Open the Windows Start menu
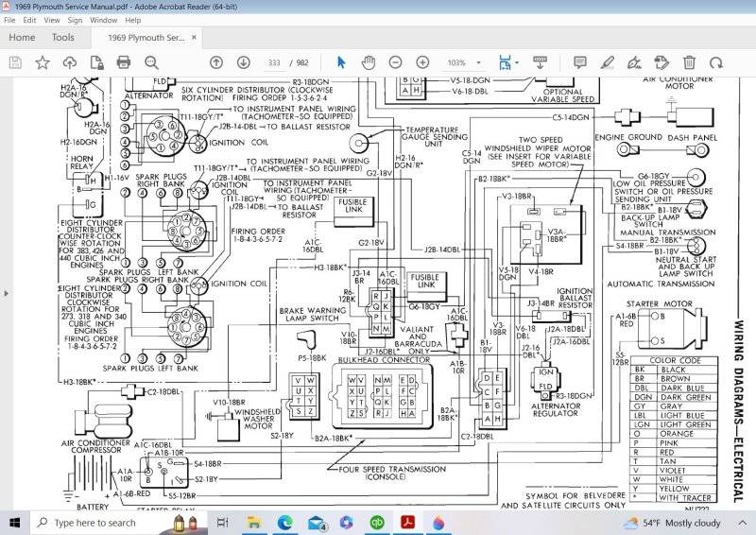The image size is (756, 535). 15,523
